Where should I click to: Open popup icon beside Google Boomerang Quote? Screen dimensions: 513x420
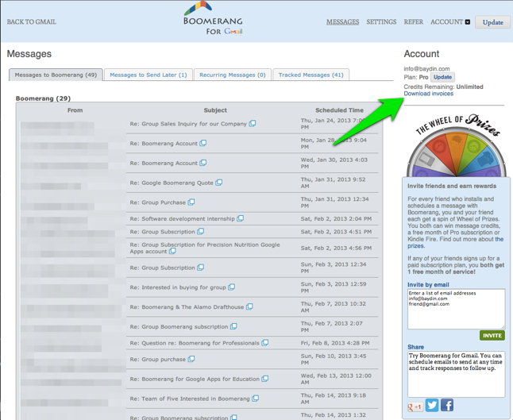[219, 183]
